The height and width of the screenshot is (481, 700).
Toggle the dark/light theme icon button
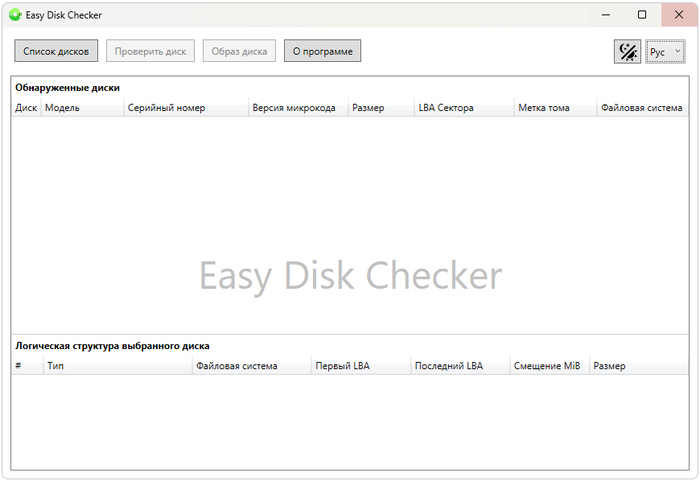pos(627,52)
